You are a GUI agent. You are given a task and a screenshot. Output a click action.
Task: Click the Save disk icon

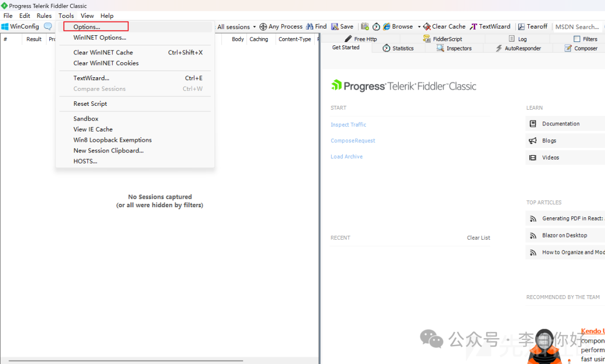(335, 27)
